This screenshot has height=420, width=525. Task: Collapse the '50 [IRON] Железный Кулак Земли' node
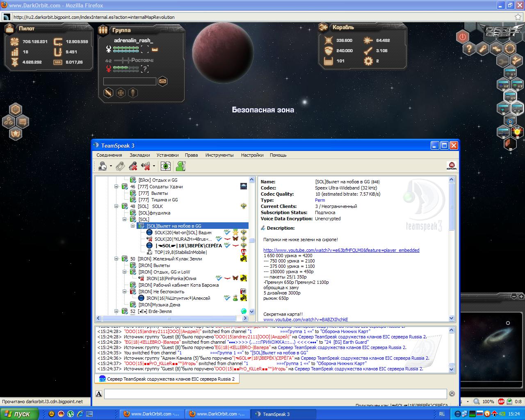click(116, 259)
